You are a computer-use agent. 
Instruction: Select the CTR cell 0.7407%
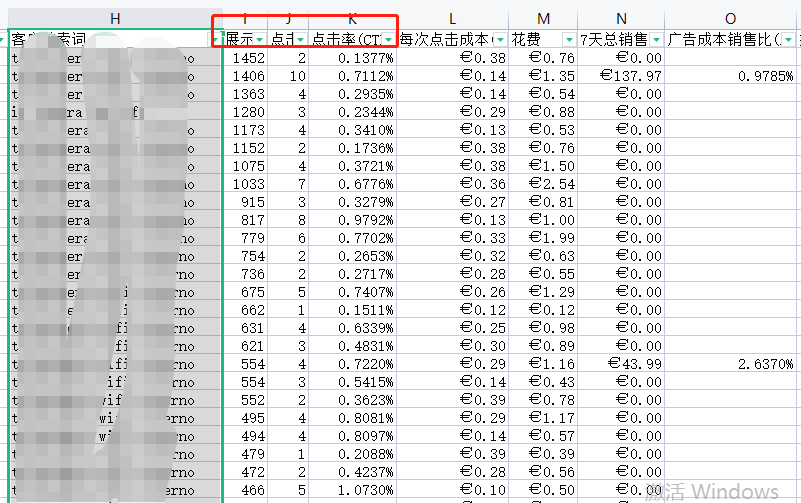pos(352,292)
